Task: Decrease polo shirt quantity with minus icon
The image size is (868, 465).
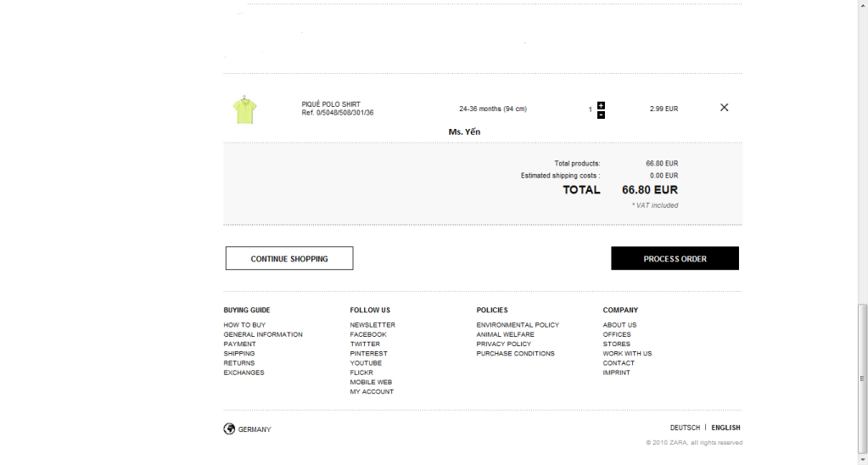Action: tap(601, 115)
